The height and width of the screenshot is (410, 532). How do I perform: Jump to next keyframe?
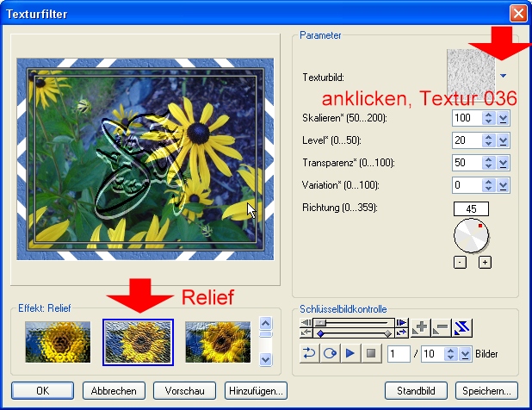pyautogui.click(x=402, y=332)
